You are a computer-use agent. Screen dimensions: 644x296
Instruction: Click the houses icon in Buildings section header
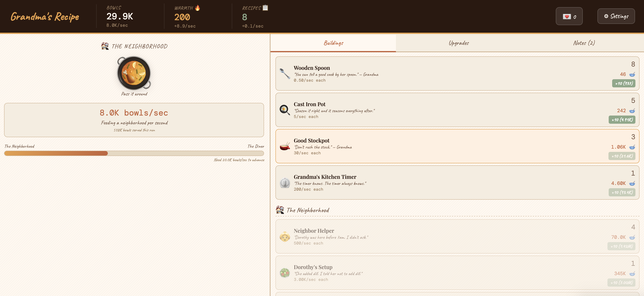280,210
